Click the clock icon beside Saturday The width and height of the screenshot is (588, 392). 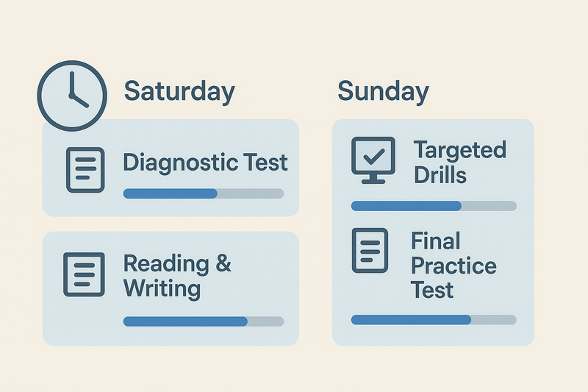(72, 96)
